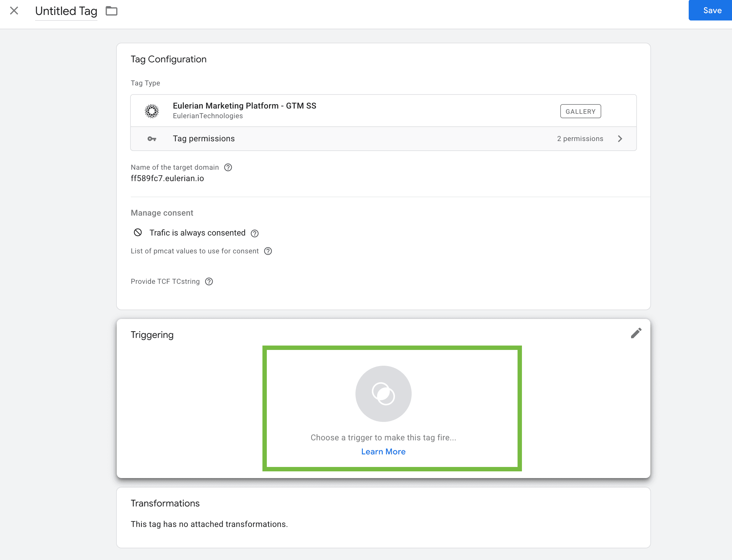Click the key icon for Tag permissions

pos(152,139)
